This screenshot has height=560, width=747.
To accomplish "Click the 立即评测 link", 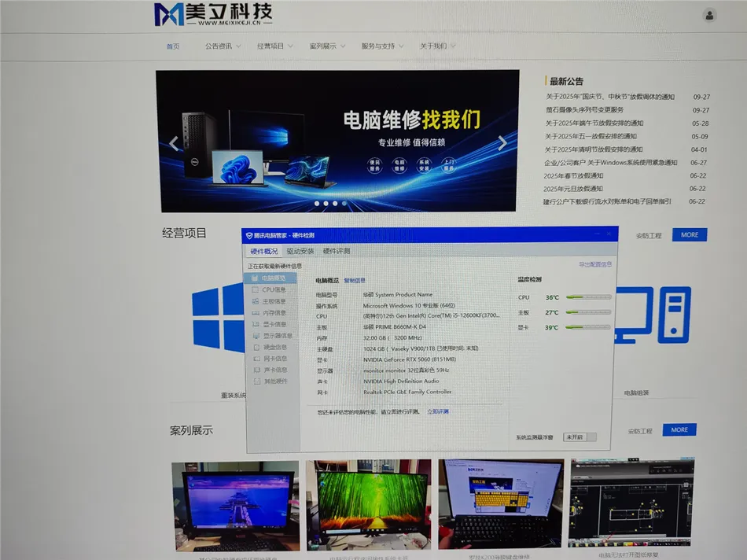I will [x=437, y=411].
